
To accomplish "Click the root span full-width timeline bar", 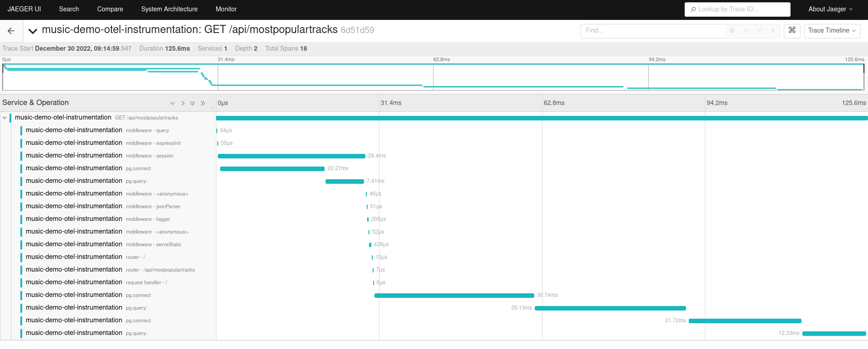I will point(542,118).
